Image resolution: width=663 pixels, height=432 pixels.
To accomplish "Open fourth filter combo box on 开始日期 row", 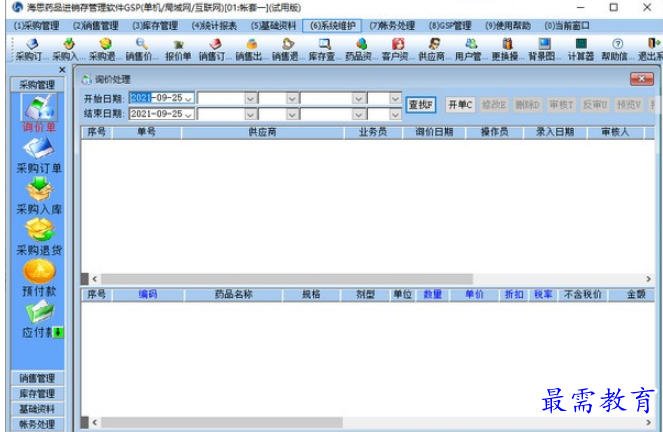I will tap(395, 98).
